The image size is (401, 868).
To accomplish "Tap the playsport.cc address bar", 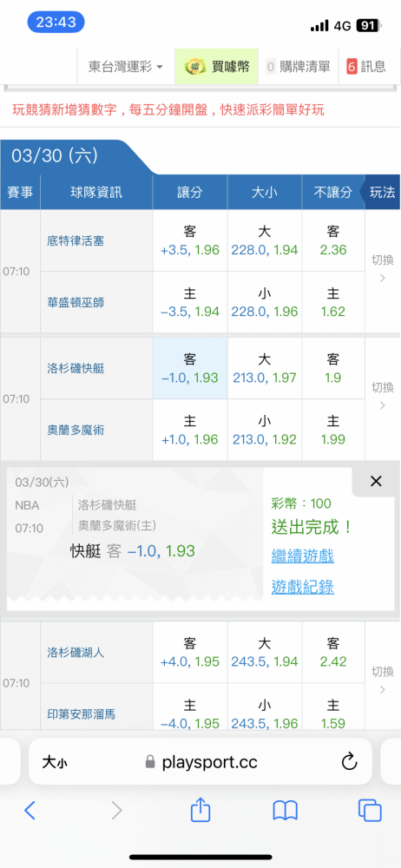I will coord(200,762).
